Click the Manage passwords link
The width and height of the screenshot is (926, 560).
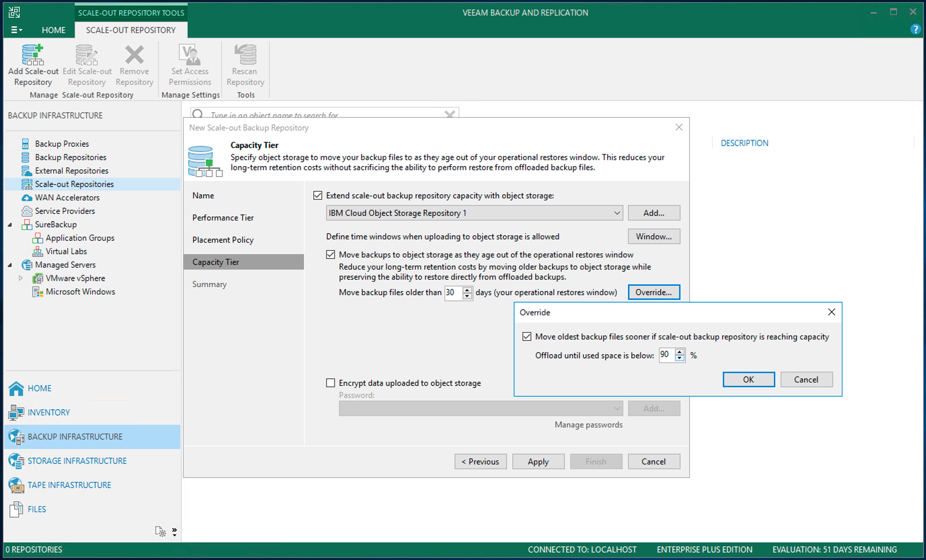[x=588, y=425]
